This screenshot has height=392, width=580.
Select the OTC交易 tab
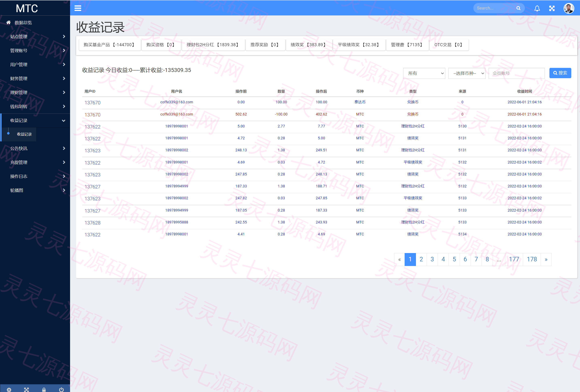coord(449,45)
